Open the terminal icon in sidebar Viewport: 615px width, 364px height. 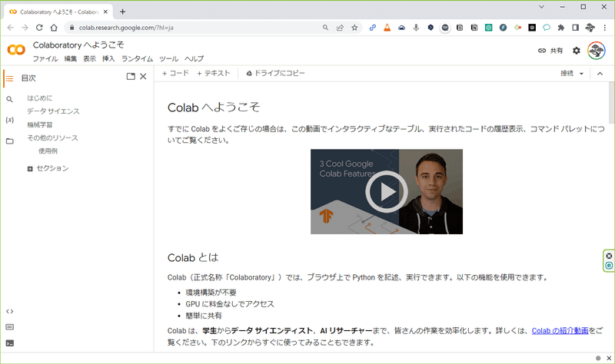pos(10,343)
